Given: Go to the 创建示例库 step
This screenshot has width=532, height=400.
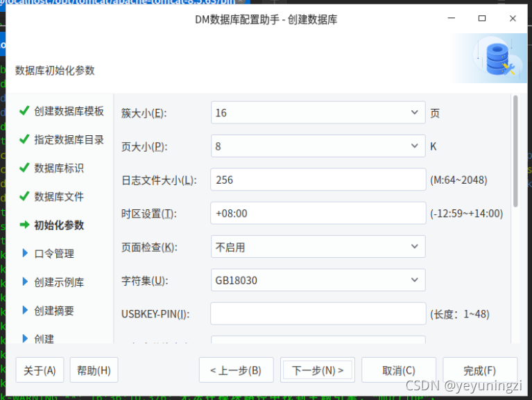Looking at the screenshot, I should tap(59, 282).
